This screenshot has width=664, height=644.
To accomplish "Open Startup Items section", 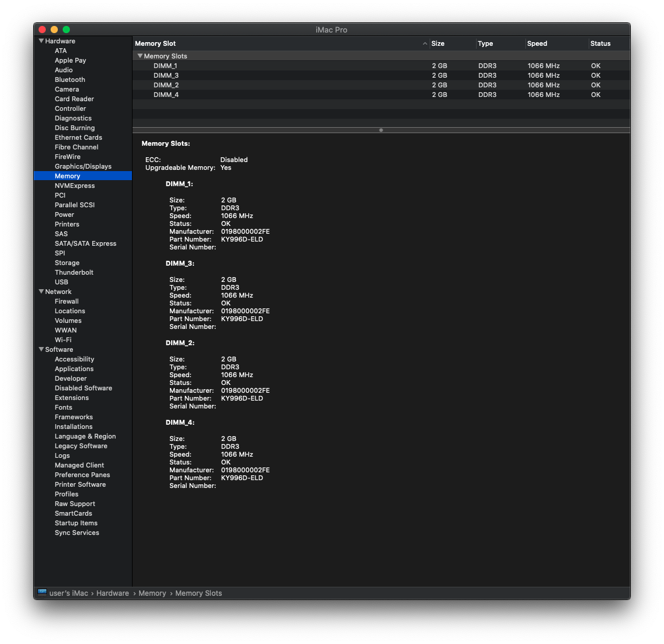I will point(77,524).
